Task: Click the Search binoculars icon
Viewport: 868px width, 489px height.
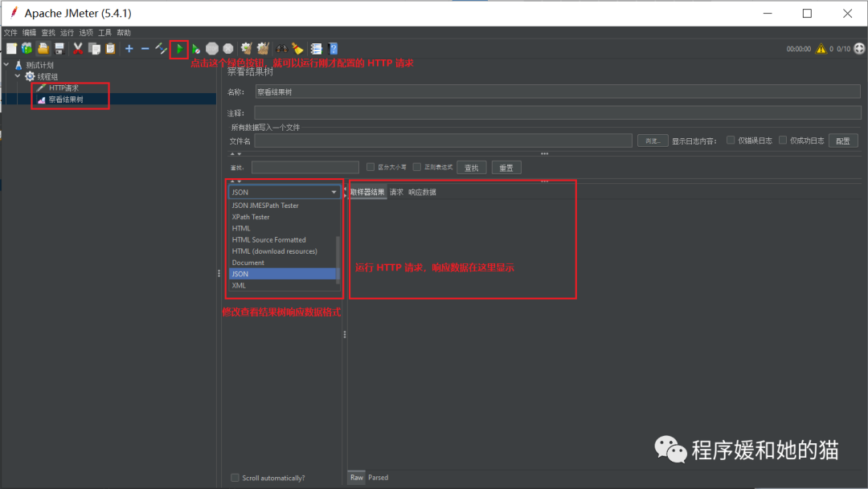Action: pyautogui.click(x=282, y=49)
